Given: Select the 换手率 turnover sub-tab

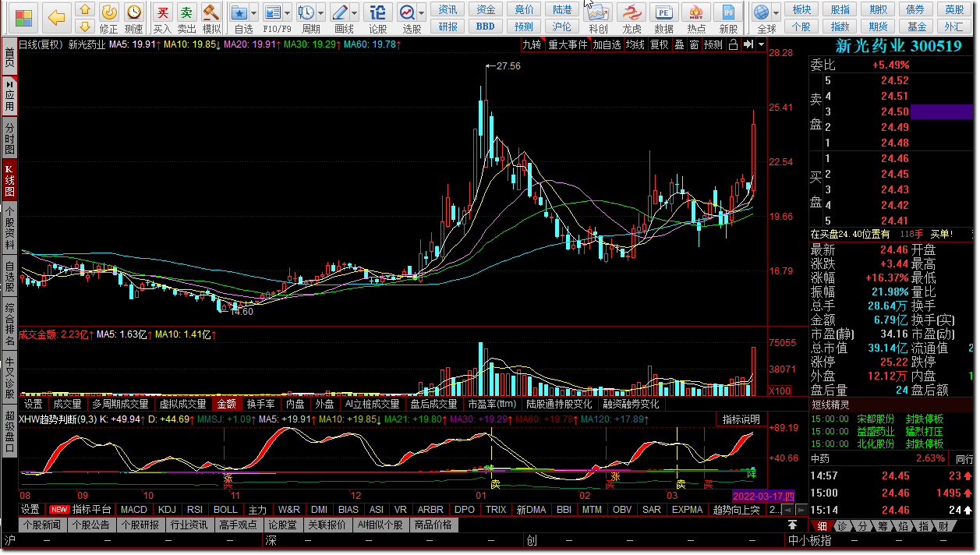Looking at the screenshot, I should (x=260, y=404).
